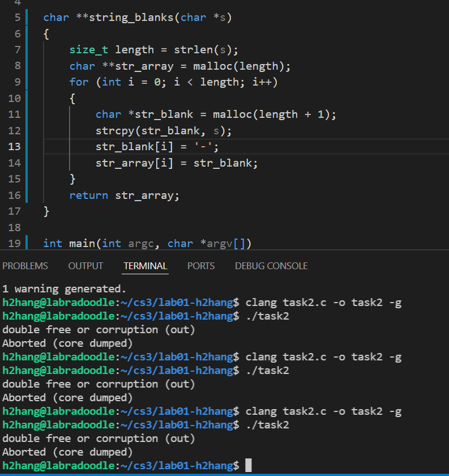Click line number 9 beside the for loop

coord(18,82)
